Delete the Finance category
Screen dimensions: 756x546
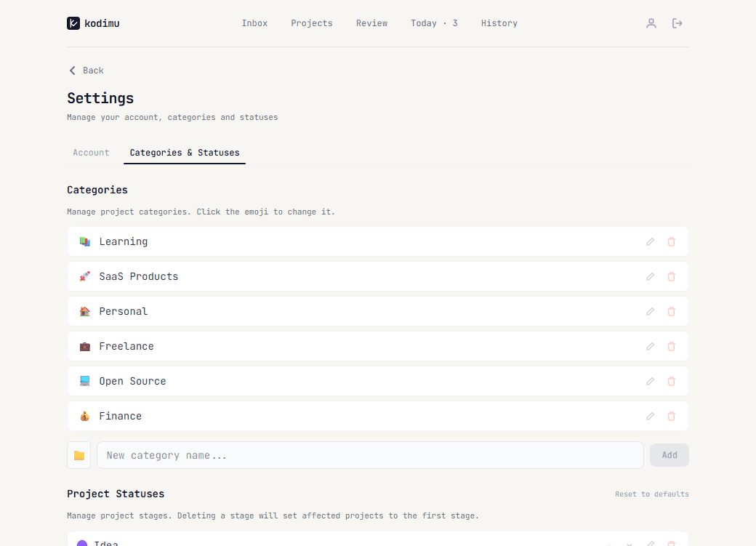pos(672,417)
